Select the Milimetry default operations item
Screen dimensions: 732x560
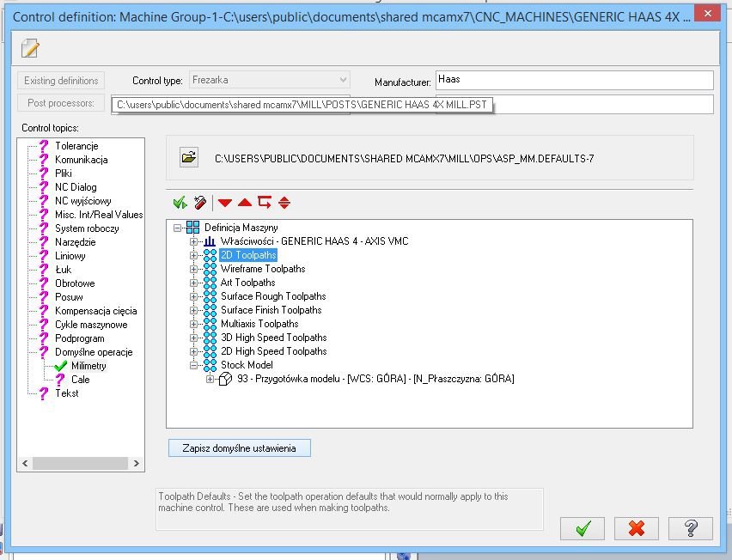88,366
